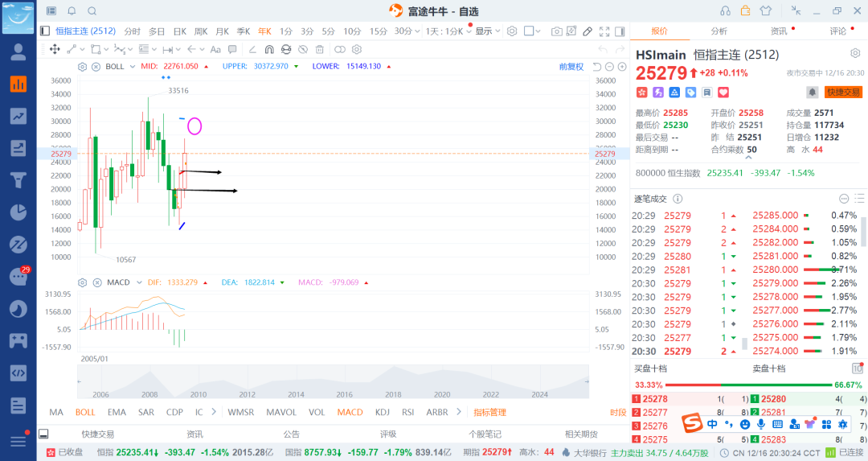The width and height of the screenshot is (868, 461).
Task: Toggle the red heart favorite icon
Action: [723, 93]
